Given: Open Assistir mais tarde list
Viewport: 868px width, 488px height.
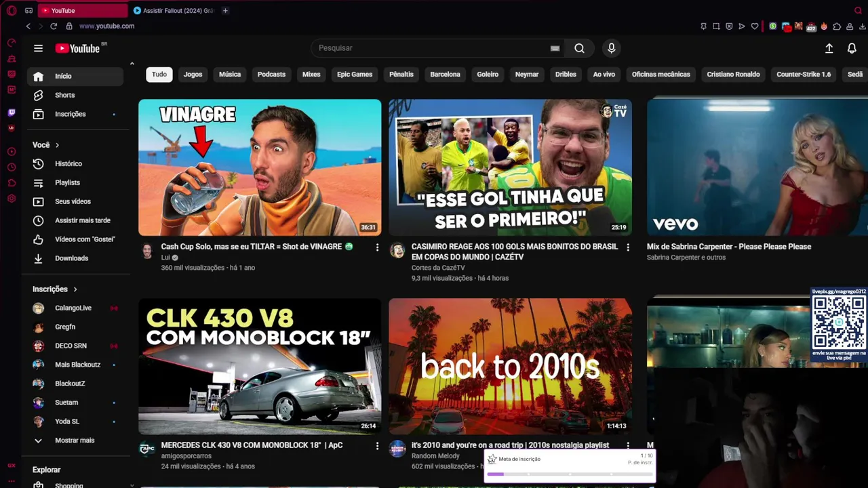Looking at the screenshot, I should 75,220.
